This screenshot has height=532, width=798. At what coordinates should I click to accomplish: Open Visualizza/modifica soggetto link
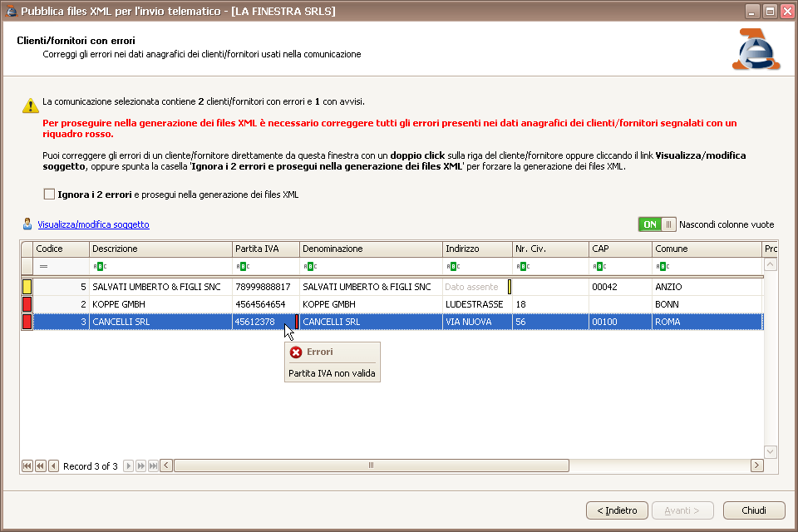pyautogui.click(x=93, y=224)
